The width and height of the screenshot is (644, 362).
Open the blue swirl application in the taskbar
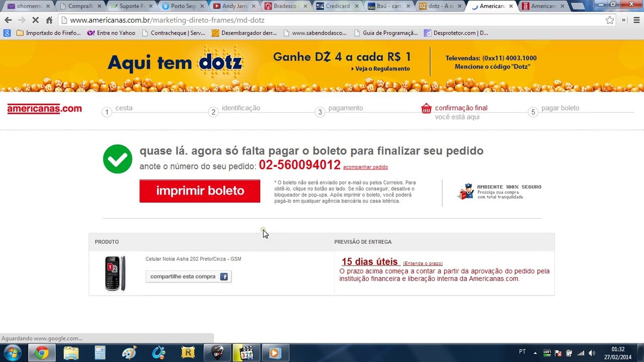[158, 353]
